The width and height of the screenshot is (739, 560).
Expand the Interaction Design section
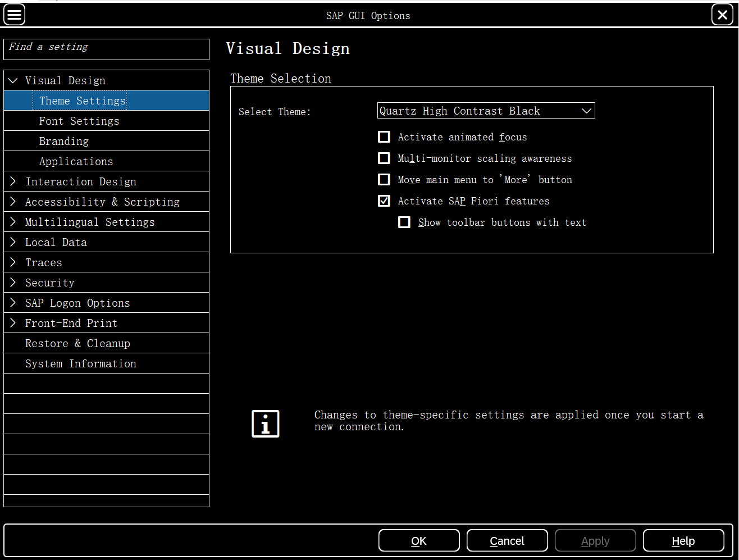(13, 181)
